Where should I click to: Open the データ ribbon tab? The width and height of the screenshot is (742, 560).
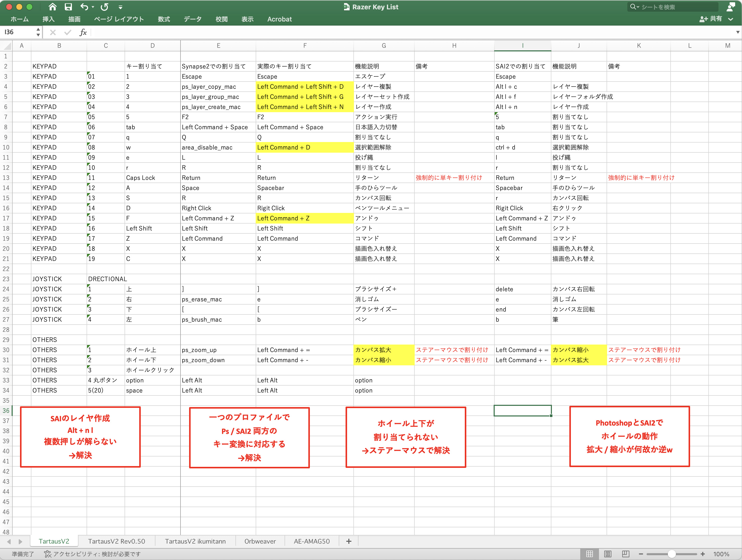pyautogui.click(x=193, y=19)
